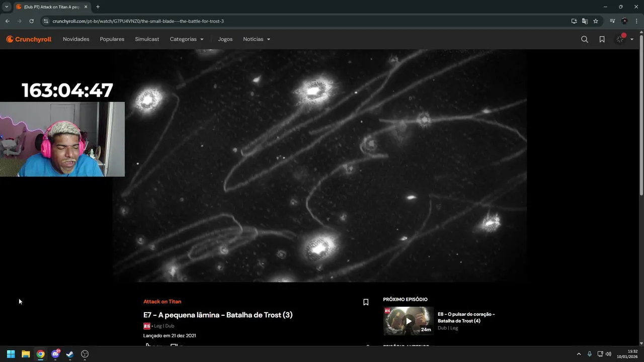Open the Windows Start menu

[11, 354]
